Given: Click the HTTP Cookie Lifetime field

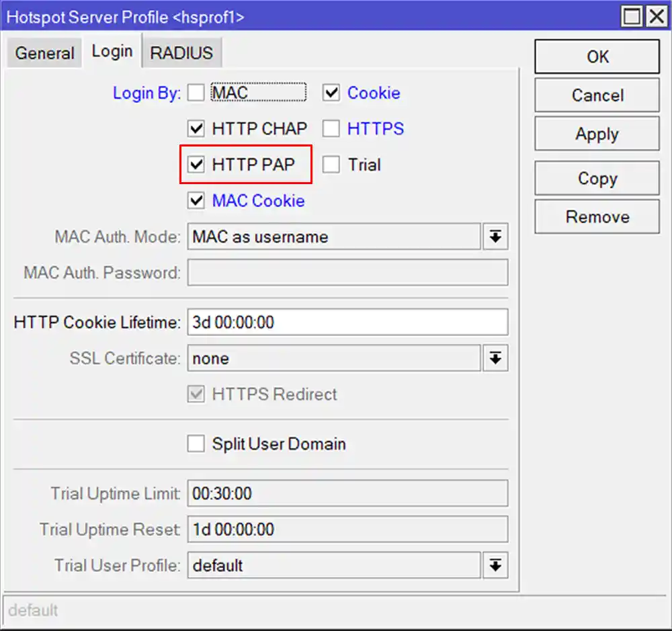Looking at the screenshot, I should tap(347, 323).
